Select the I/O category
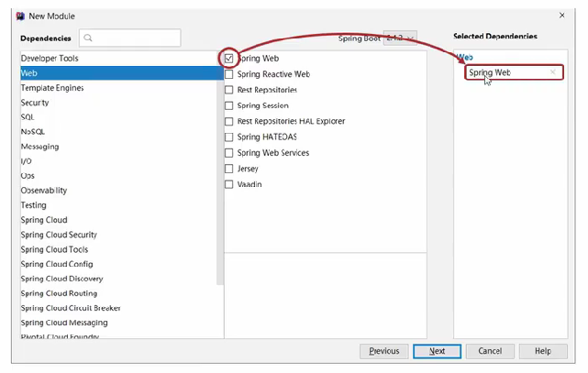This screenshot has height=373, width=588. [x=120, y=161]
